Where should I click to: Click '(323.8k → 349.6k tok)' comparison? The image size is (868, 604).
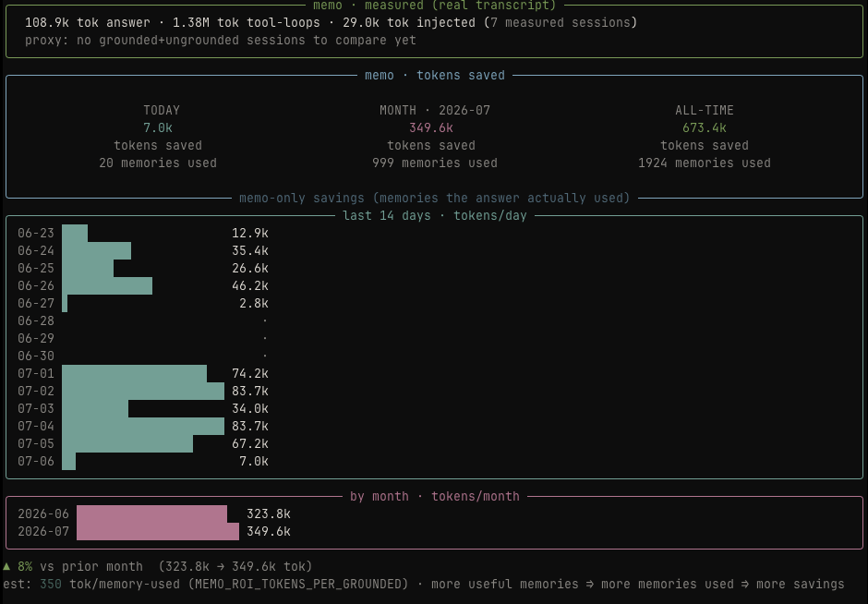click(235, 567)
